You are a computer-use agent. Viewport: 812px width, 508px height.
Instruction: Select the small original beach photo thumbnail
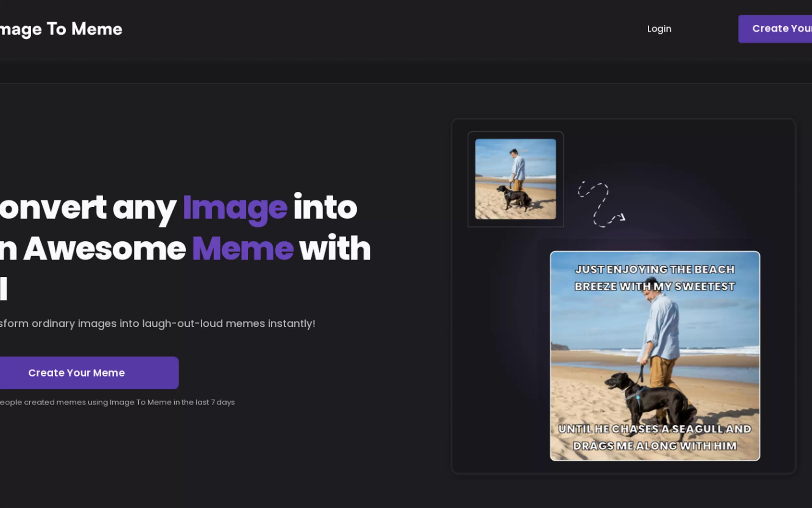pyautogui.click(x=515, y=179)
